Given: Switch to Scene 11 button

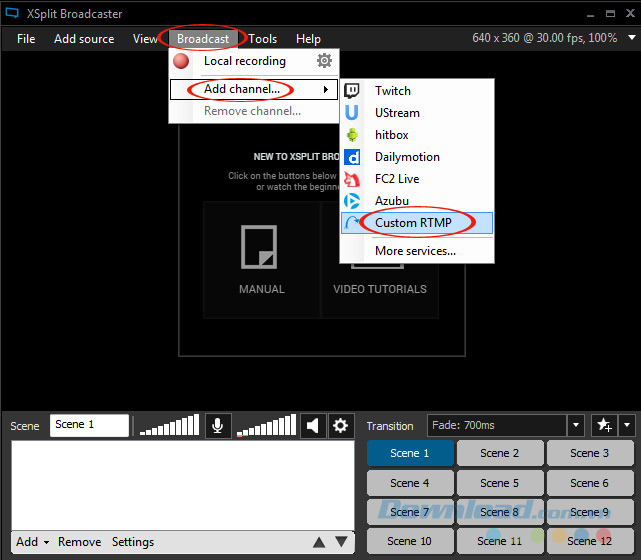Looking at the screenshot, I should 500,541.
